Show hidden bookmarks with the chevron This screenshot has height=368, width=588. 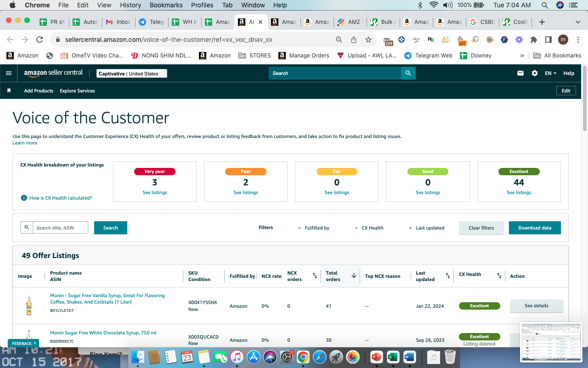coord(522,56)
